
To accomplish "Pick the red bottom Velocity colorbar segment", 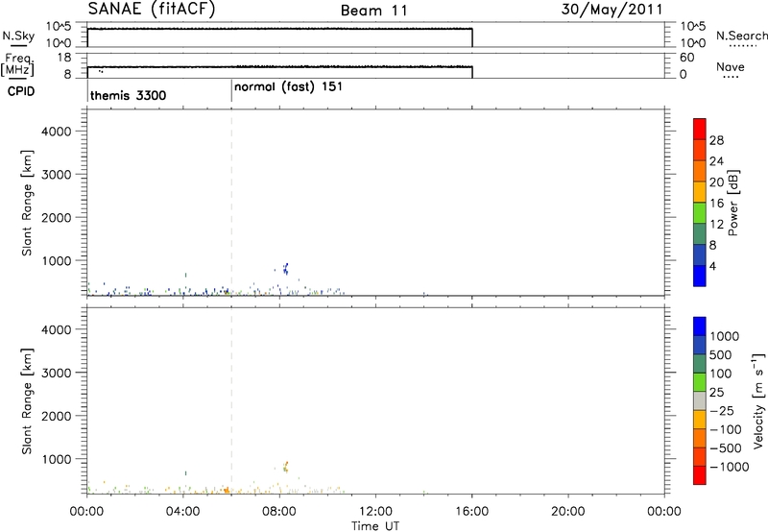I will (x=700, y=475).
